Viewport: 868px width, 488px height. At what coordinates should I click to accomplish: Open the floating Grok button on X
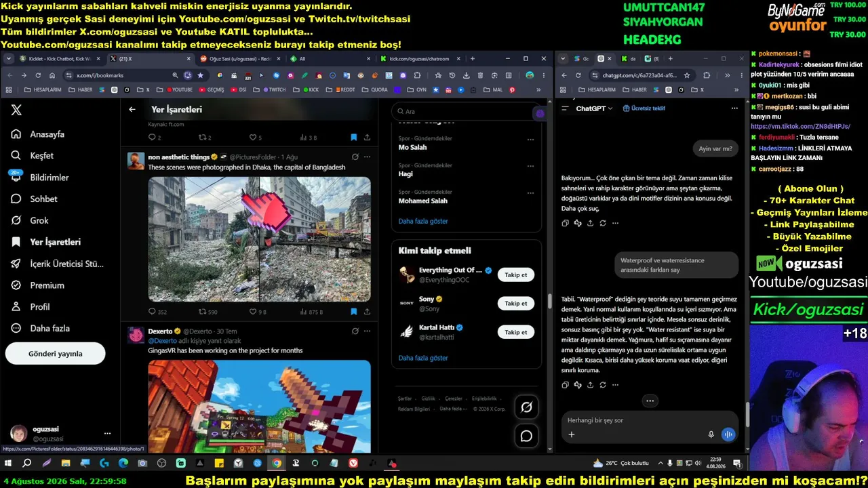pos(526,407)
